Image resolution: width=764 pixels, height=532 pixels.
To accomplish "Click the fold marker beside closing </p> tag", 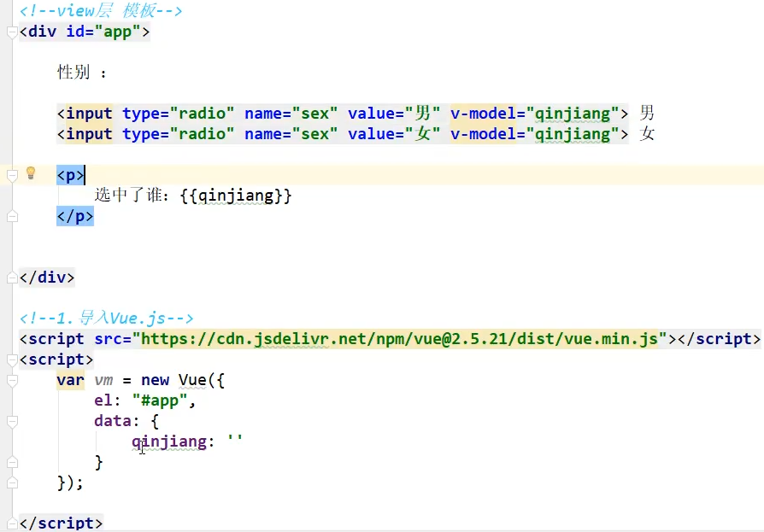I will [12, 216].
